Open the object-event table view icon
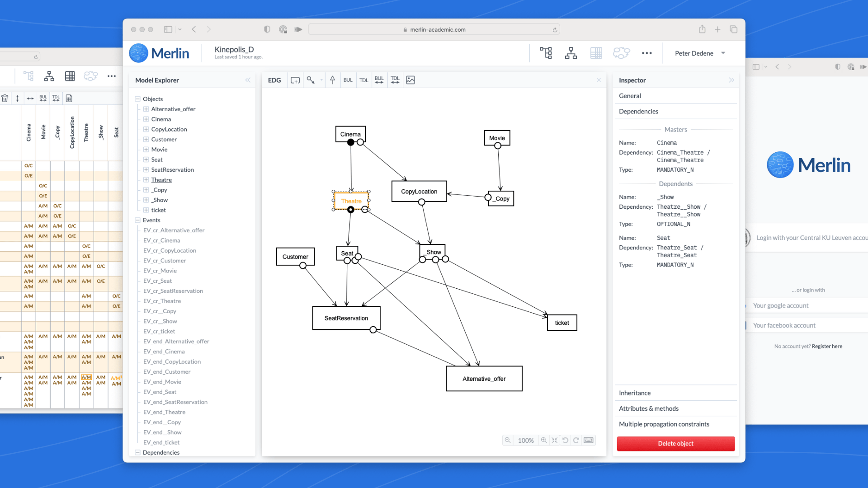Viewport: 868px width, 488px height. click(596, 53)
